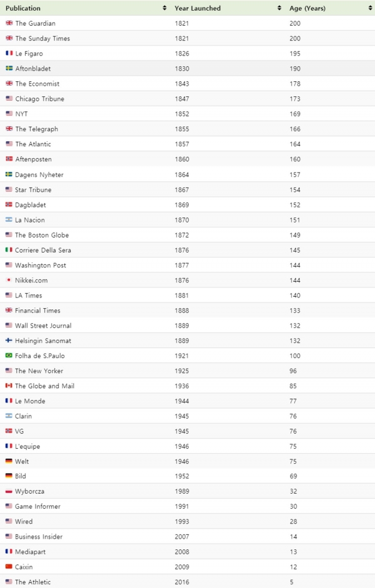This screenshot has height=588, width=375.
Task: Click the Finnish flag by Helsingin Sanomat
Action: click(x=9, y=341)
